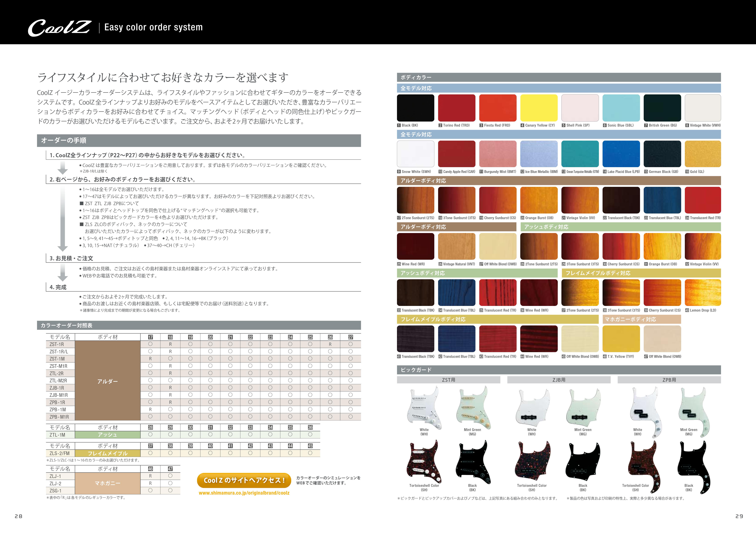Pick the Ice Blue Metallic (IBM) swatch
This screenshot has height=535, width=756.
click(x=539, y=154)
